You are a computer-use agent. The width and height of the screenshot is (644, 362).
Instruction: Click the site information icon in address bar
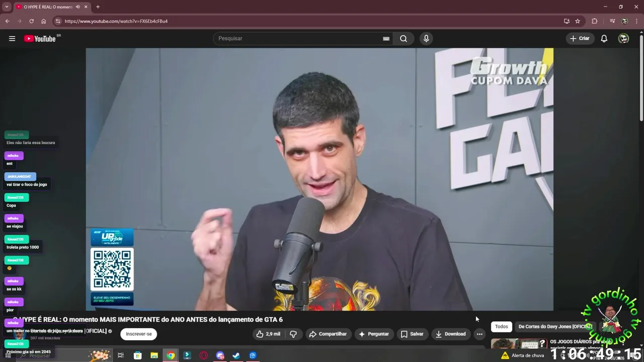pos(58,21)
